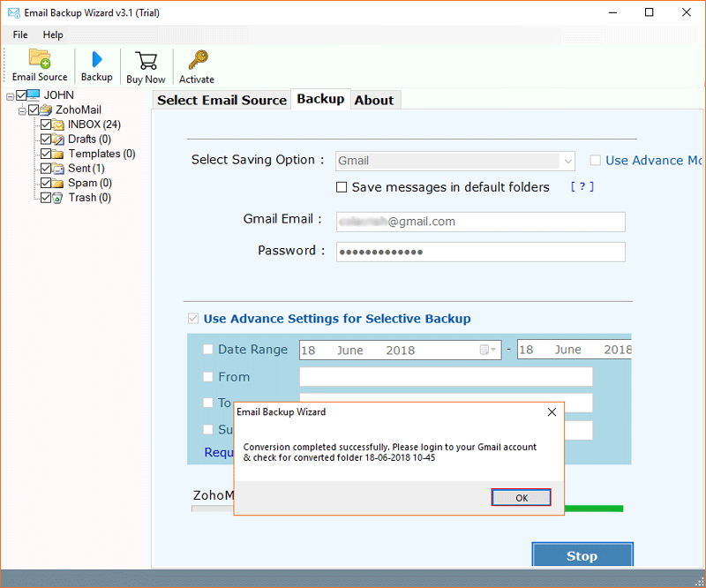The width and height of the screenshot is (706, 588).
Task: Click the app icon in the title bar
Action: tap(14, 12)
